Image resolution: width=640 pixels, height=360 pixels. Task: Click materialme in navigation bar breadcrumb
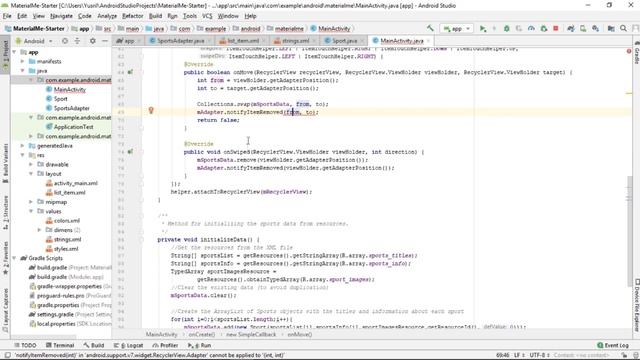(289, 29)
